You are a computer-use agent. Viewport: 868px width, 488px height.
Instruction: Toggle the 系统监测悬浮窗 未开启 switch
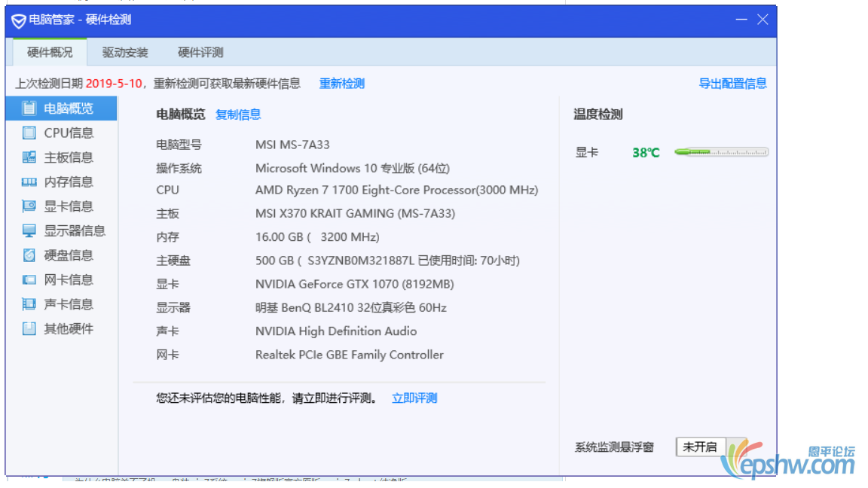tap(711, 447)
